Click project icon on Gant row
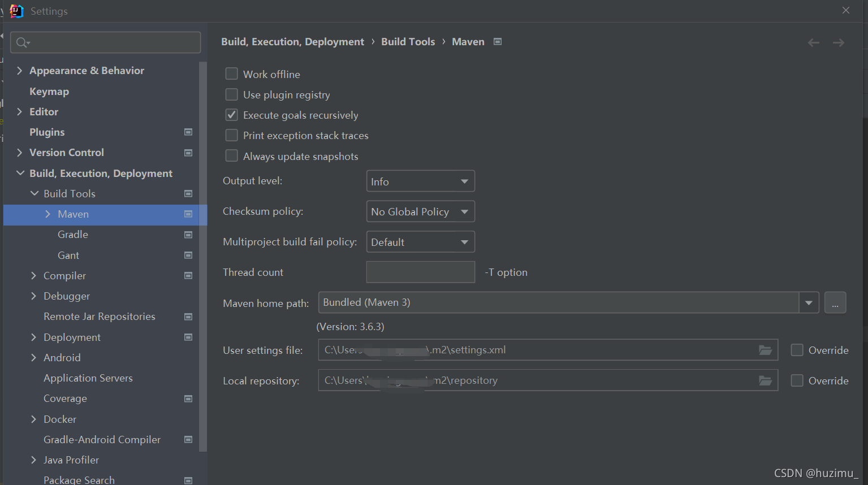Viewport: 868px width, 485px height. click(x=188, y=255)
